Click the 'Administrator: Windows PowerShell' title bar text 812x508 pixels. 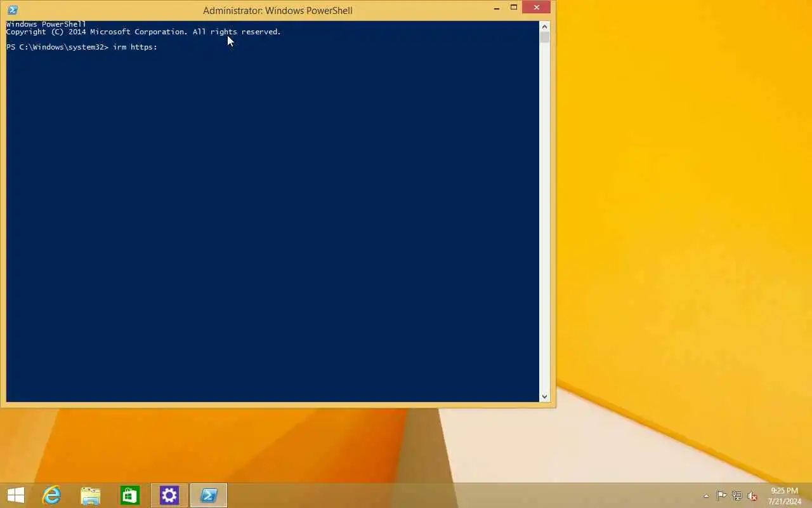coord(278,10)
